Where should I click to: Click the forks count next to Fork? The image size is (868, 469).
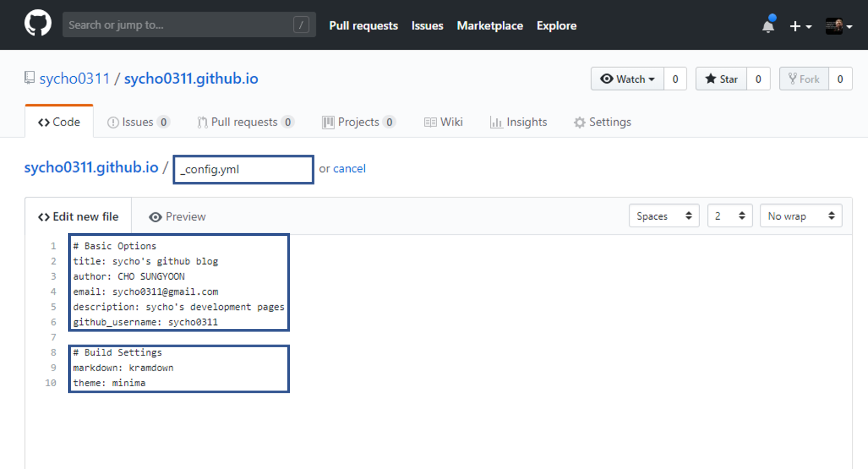[840, 79]
